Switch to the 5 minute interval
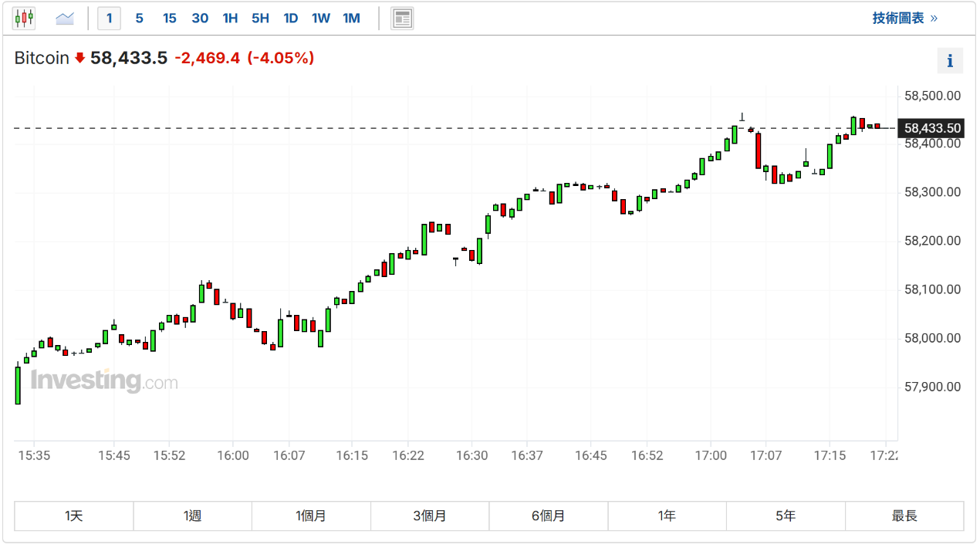This screenshot has height=548, width=980. [x=139, y=18]
